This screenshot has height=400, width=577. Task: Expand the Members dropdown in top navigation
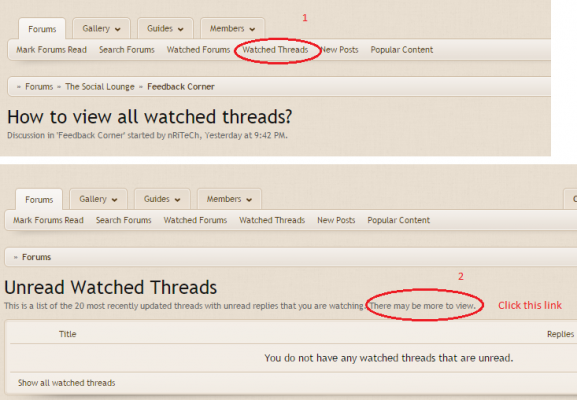pyautogui.click(x=232, y=29)
